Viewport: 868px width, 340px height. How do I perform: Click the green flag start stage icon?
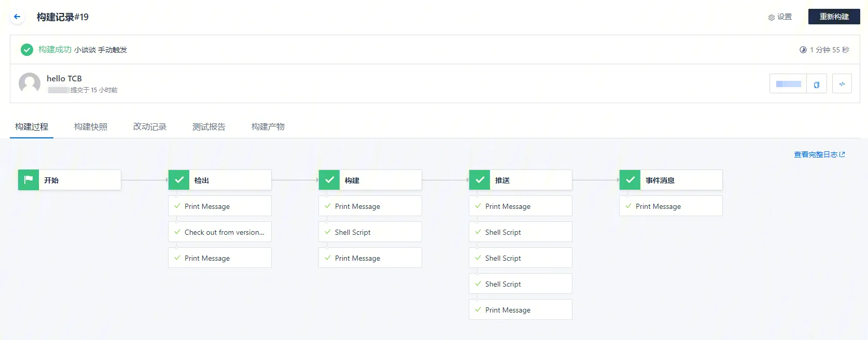[29, 180]
